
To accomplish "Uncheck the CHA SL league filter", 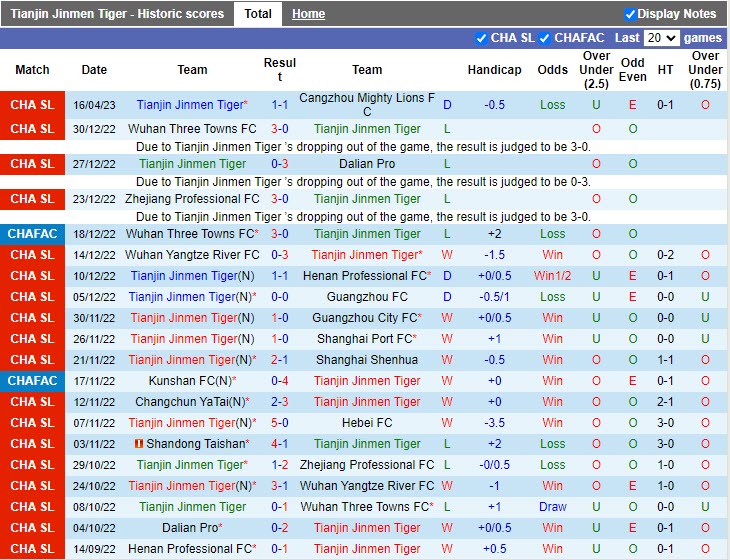I will (482, 38).
